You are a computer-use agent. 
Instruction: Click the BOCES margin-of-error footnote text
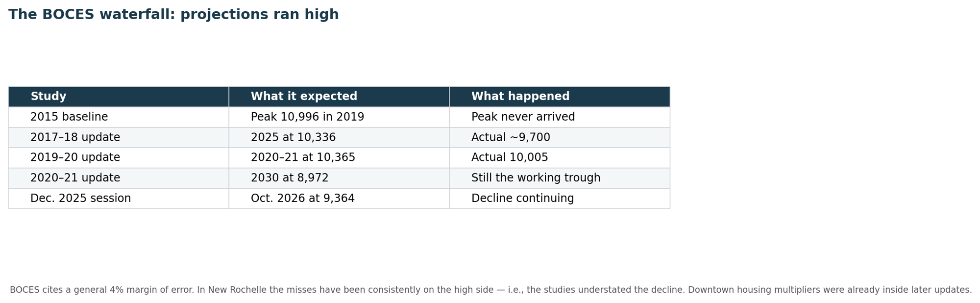click(490, 290)
